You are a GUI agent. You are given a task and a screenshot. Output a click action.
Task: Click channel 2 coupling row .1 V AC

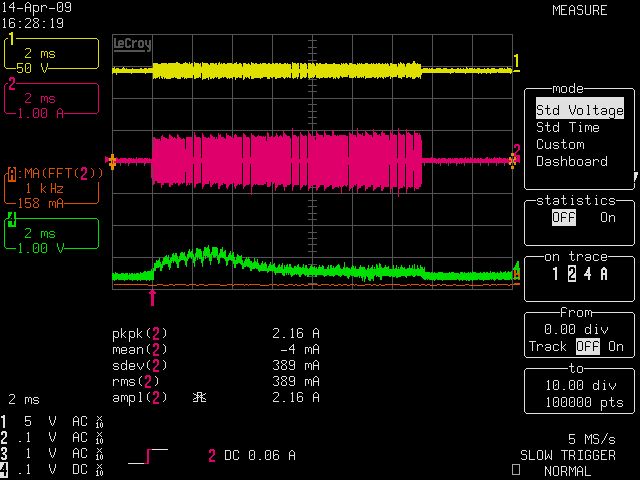[52, 438]
